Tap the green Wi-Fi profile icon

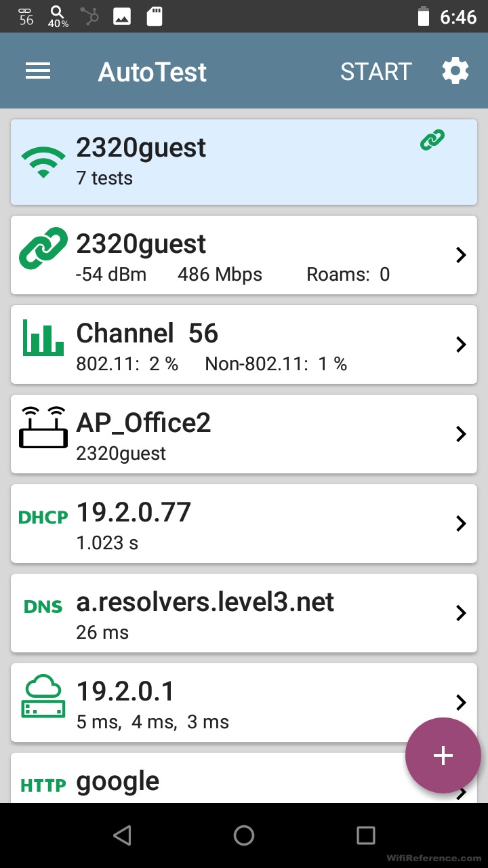click(x=43, y=163)
